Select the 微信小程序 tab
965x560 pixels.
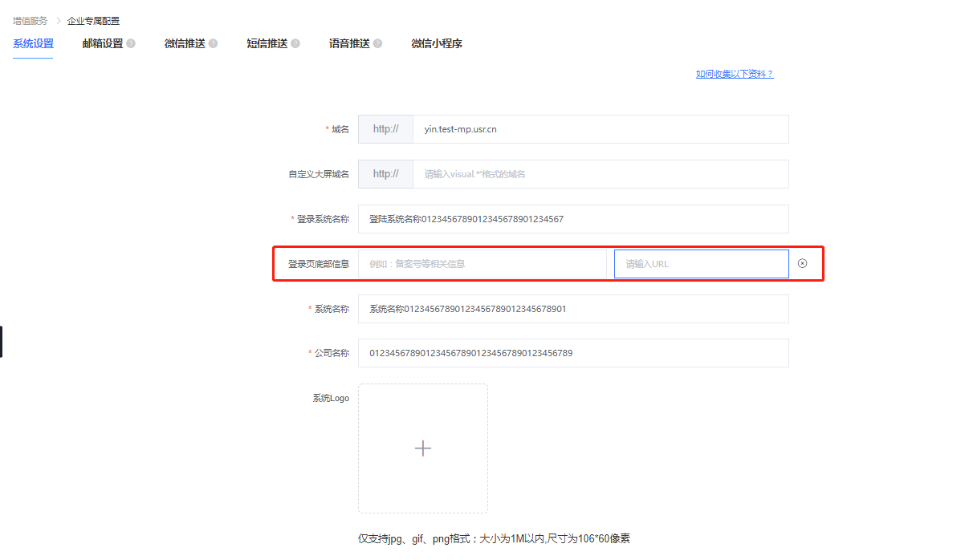point(437,43)
